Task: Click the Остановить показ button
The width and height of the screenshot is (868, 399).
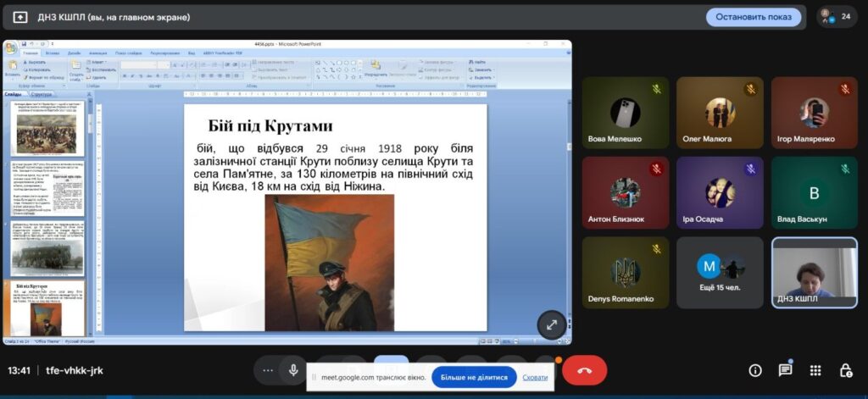Action: [753, 17]
